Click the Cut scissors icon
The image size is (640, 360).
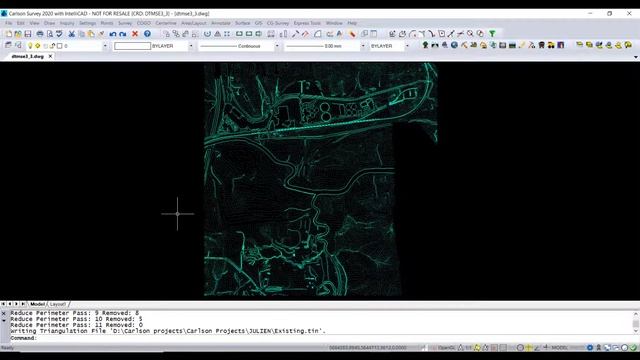click(71, 34)
